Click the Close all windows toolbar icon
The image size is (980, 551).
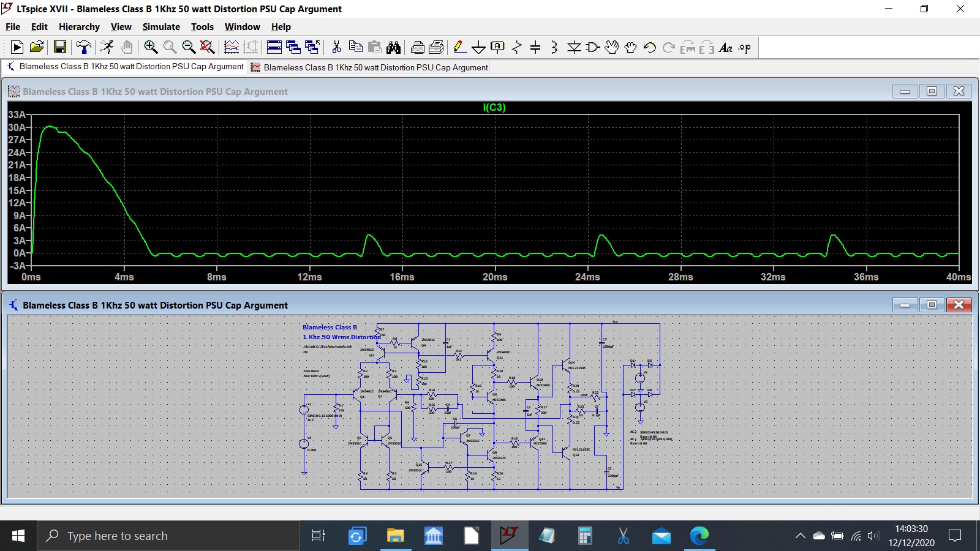point(312,47)
